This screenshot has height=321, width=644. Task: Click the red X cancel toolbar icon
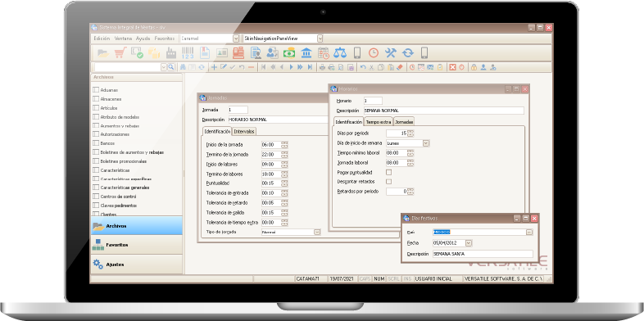[x=452, y=67]
